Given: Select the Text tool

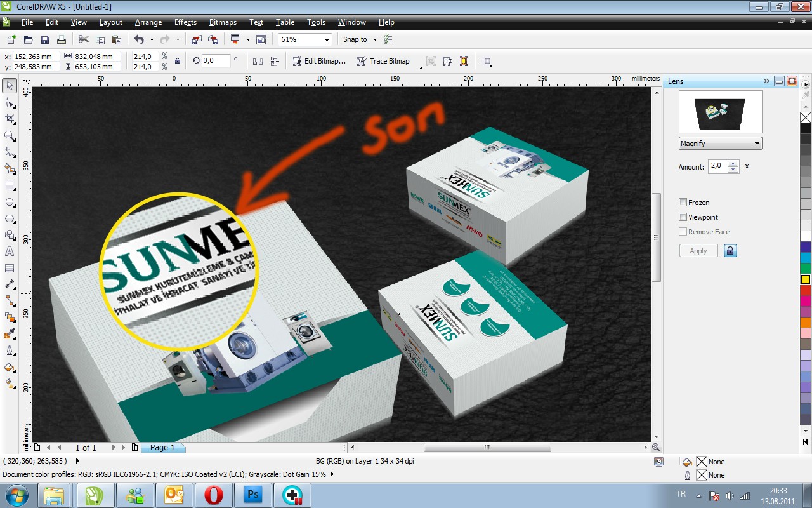Looking at the screenshot, I should point(10,252).
